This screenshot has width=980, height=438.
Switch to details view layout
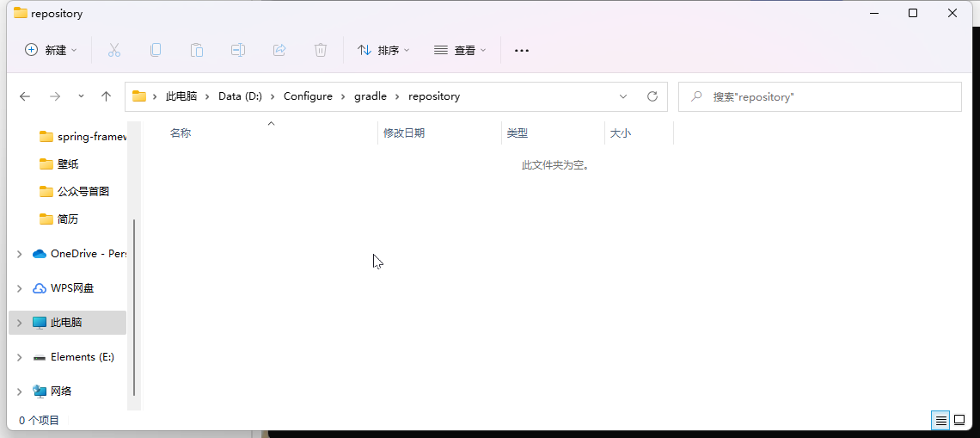[941, 420]
